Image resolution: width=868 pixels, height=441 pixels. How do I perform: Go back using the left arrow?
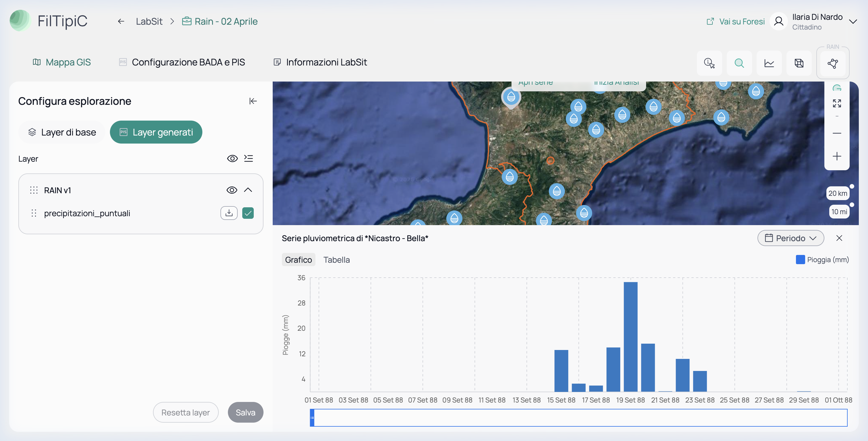coord(121,22)
